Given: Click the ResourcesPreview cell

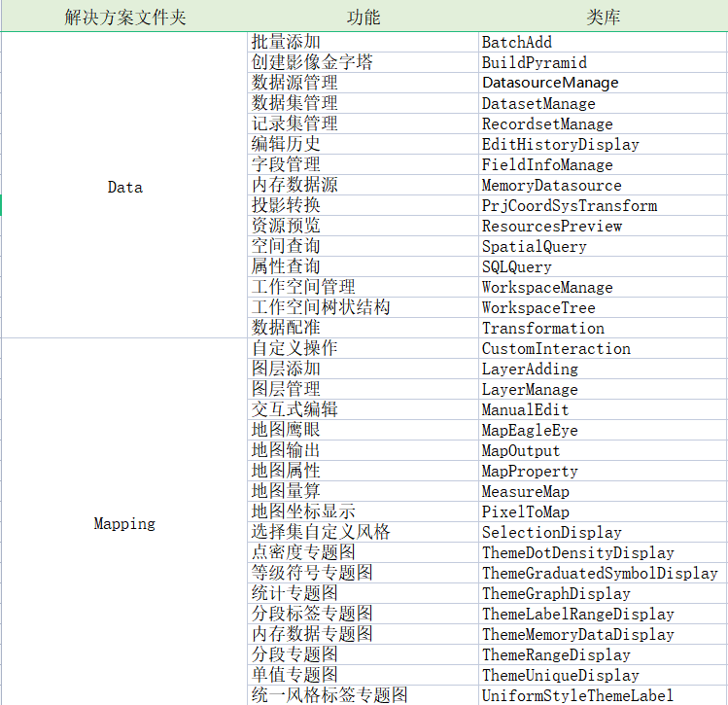Looking at the screenshot, I should coord(603,227).
